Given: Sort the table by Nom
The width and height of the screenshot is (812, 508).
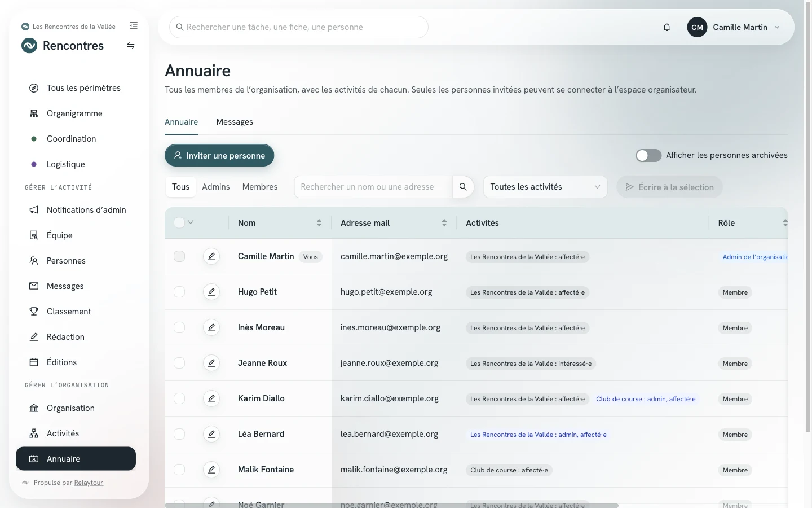Looking at the screenshot, I should [x=319, y=223].
